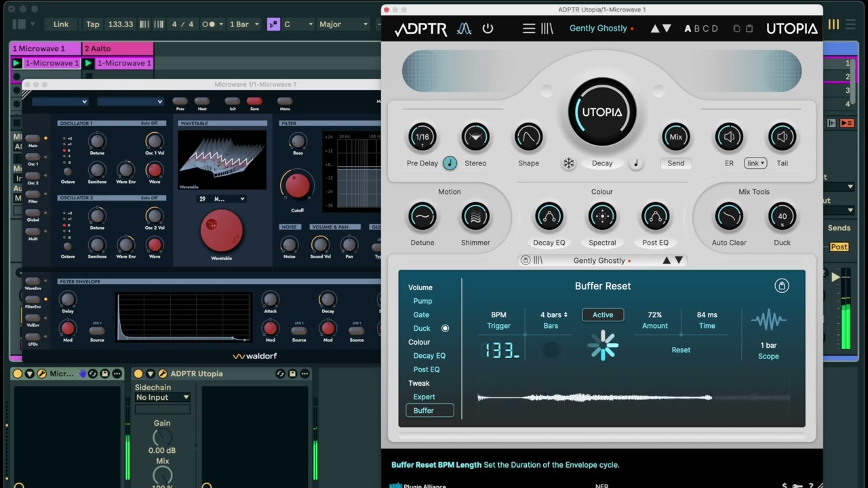Toggle ADPTR Utopia device activator in Ableton
Image resolution: width=868 pixels, height=488 pixels.
coord(138,373)
